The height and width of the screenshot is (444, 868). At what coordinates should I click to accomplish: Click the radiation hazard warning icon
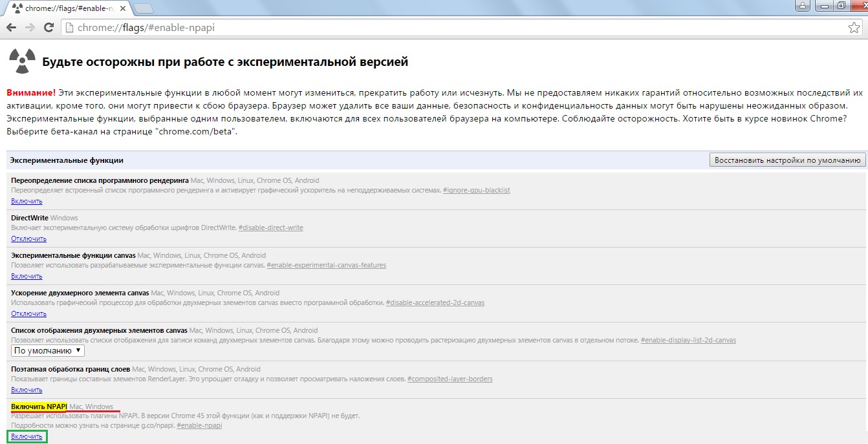22,61
